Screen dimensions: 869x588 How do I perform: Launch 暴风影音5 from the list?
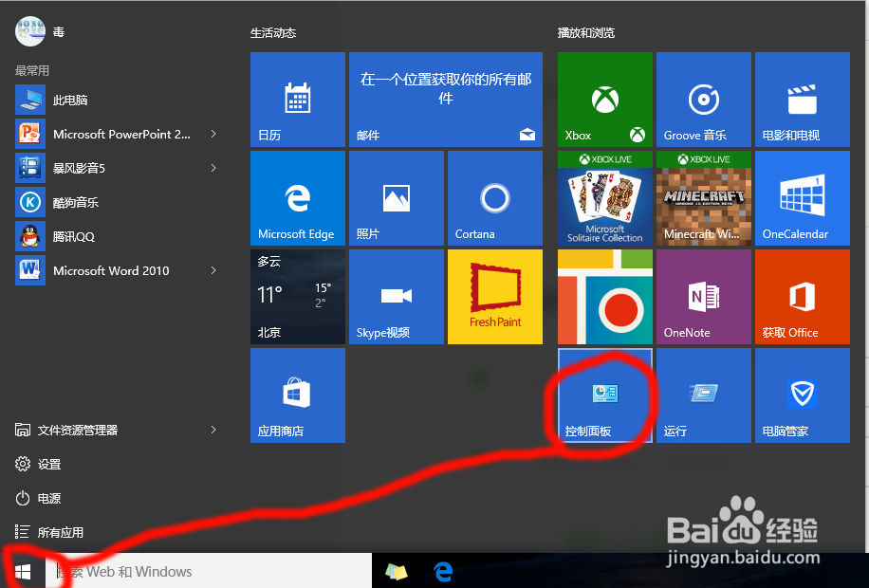click(117, 168)
